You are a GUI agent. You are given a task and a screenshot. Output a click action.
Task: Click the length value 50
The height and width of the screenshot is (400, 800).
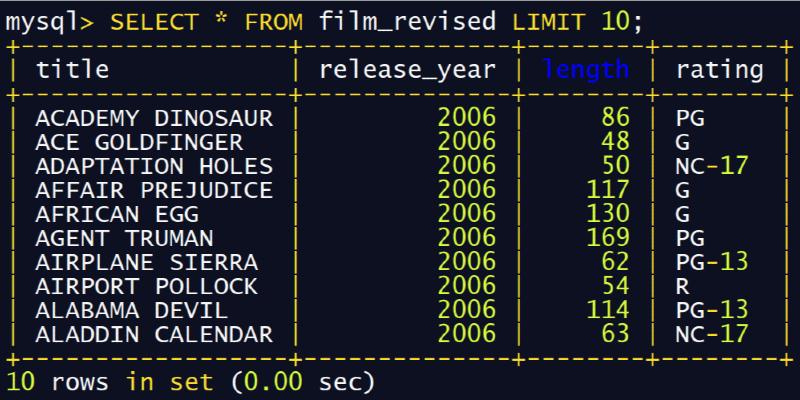[615, 166]
